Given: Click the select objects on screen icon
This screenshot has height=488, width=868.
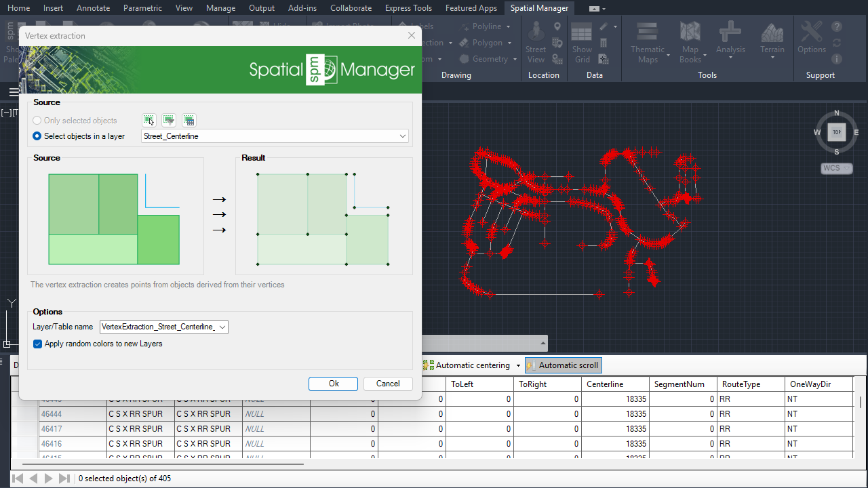Looking at the screenshot, I should [x=149, y=120].
